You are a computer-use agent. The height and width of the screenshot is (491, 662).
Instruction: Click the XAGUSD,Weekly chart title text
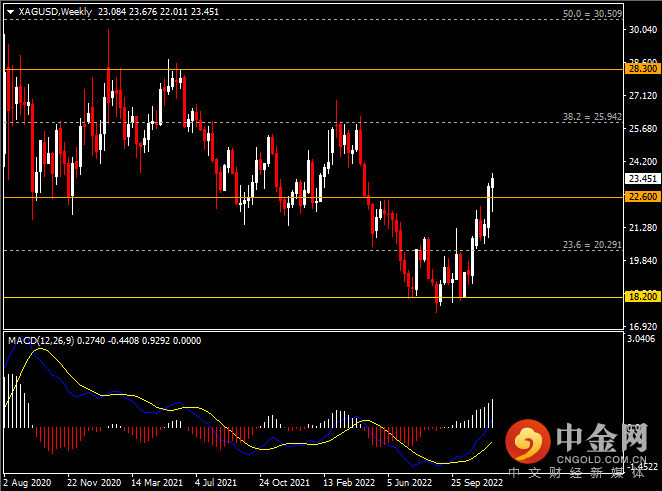(52, 10)
